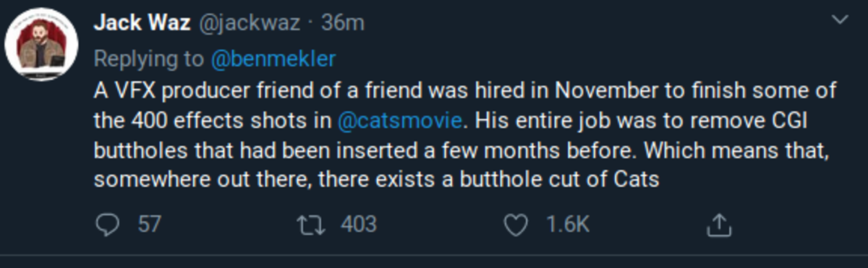Expand the tweet options chevron menu
868x268 pixels.
841,21
